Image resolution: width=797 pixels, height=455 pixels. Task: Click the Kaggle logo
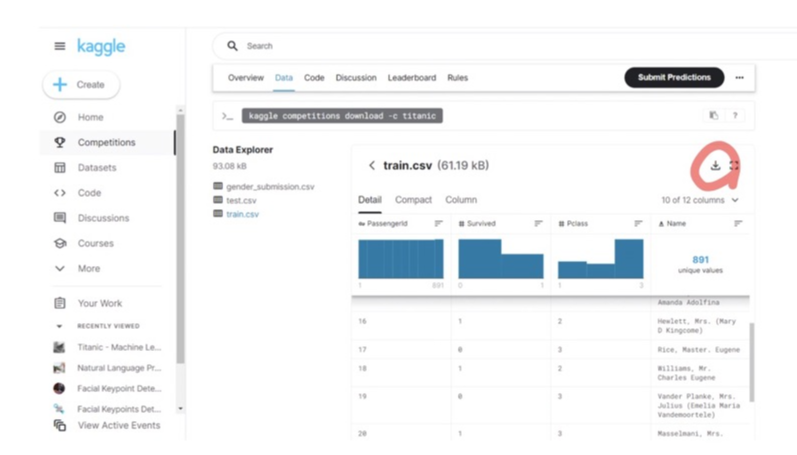pos(101,46)
